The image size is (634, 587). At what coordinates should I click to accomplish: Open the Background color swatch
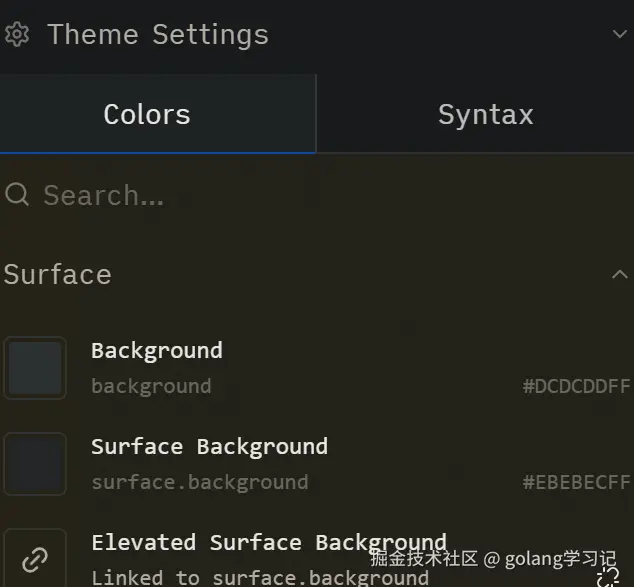35,368
